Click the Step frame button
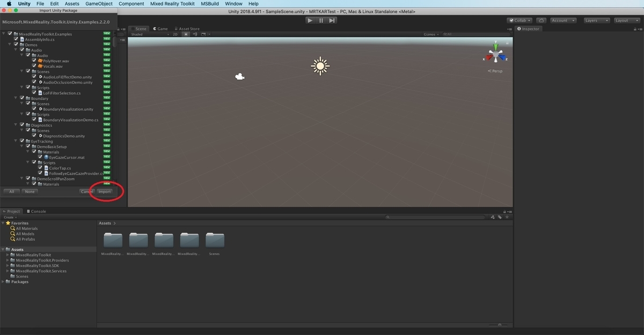644x335 pixels. tap(332, 20)
